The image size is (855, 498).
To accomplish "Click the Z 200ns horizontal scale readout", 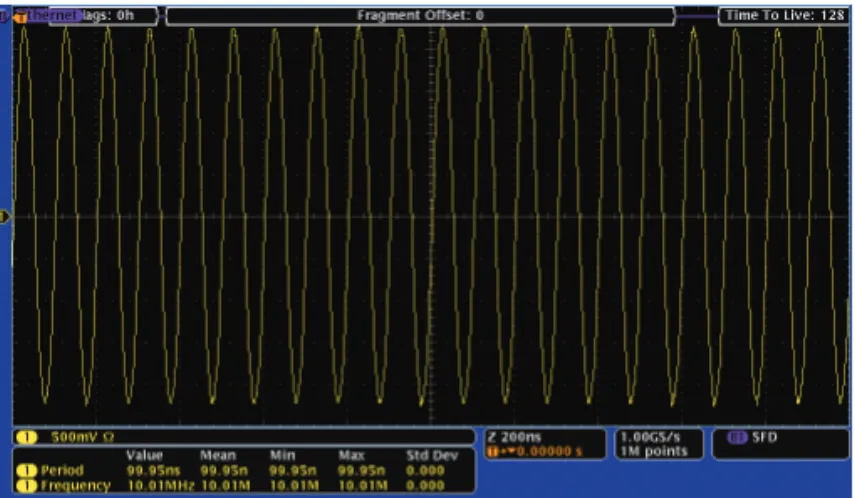I will pos(515,437).
